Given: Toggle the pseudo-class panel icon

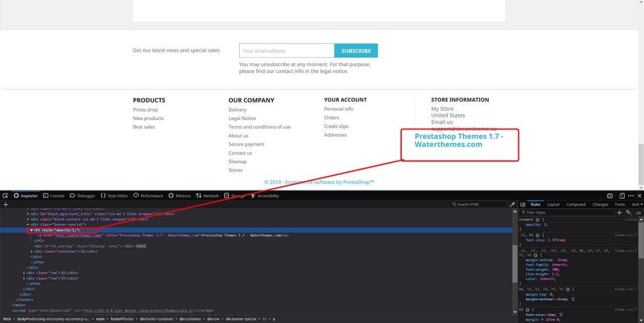Looking at the screenshot, I should click(629, 212).
